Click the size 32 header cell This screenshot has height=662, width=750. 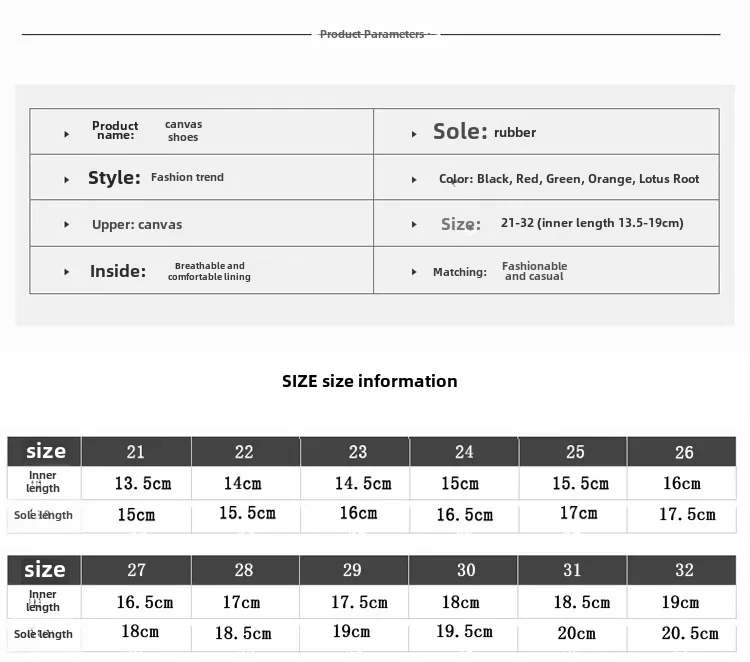click(682, 570)
